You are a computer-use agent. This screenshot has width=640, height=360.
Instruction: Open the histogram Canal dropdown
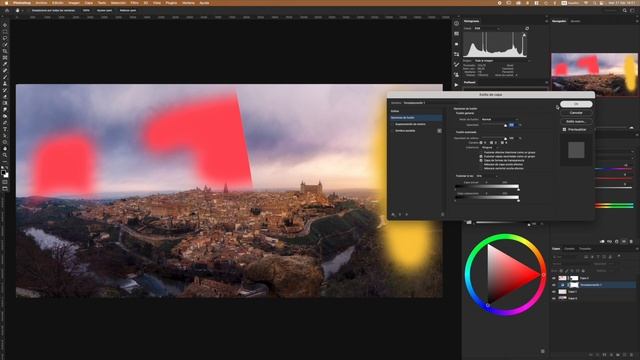point(487,29)
